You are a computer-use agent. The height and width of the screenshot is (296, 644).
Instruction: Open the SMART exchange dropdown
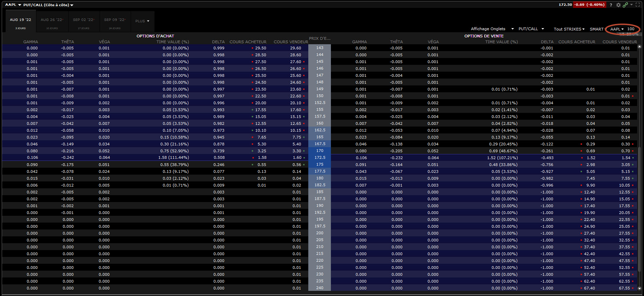pyautogui.click(x=598, y=29)
